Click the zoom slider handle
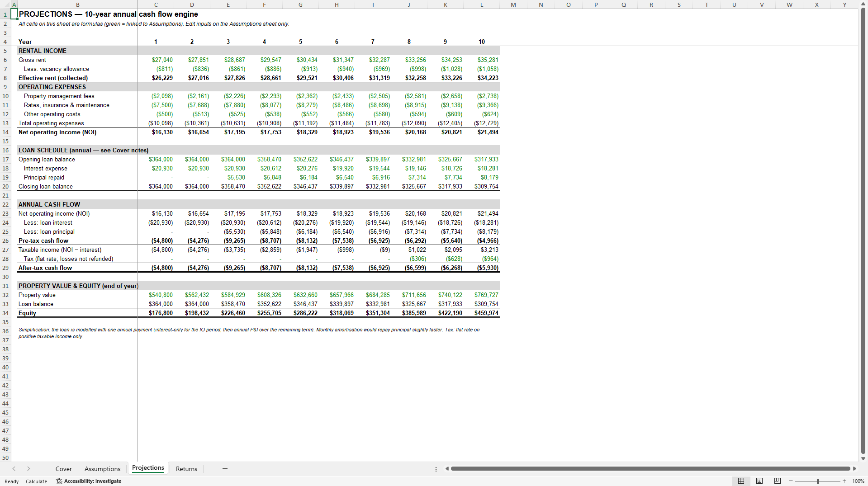Image resolution: width=868 pixels, height=486 pixels. coord(818,481)
